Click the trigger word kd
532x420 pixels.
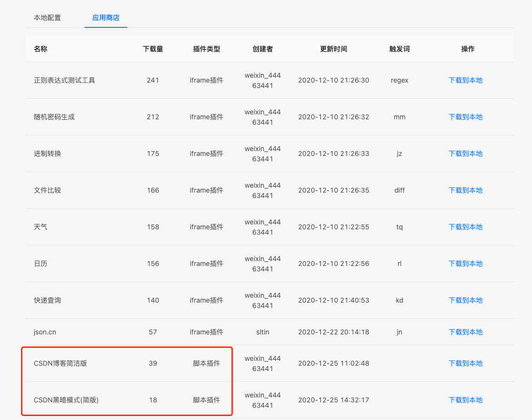(x=399, y=300)
